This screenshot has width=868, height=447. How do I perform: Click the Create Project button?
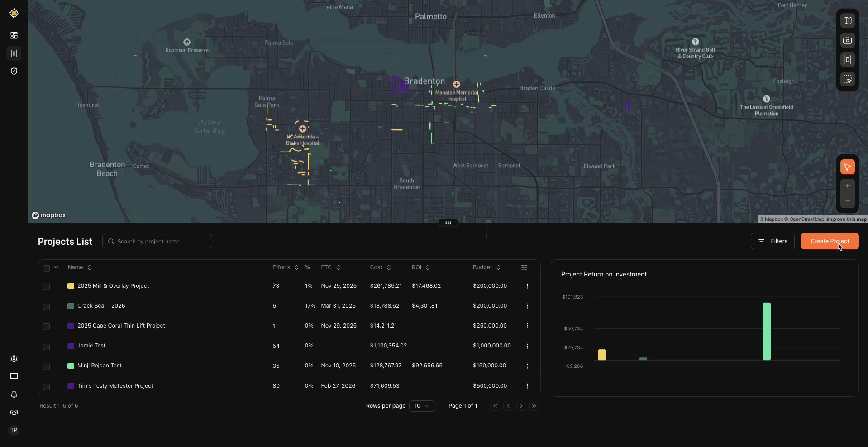pyautogui.click(x=830, y=241)
